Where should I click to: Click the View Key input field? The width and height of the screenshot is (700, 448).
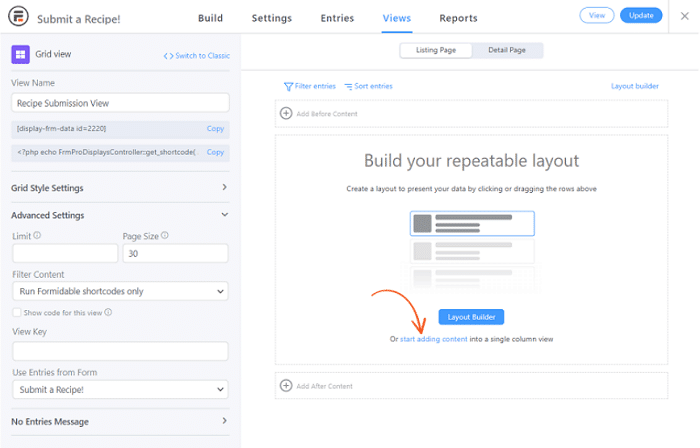(120, 351)
